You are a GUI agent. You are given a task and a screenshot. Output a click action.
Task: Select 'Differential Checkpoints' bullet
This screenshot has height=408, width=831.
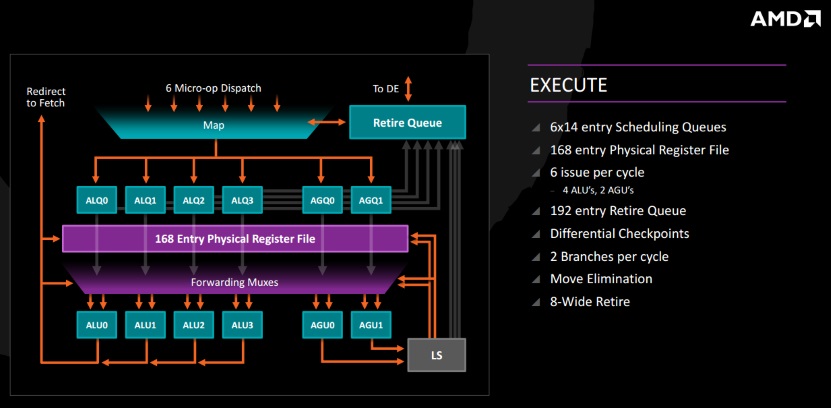click(620, 234)
